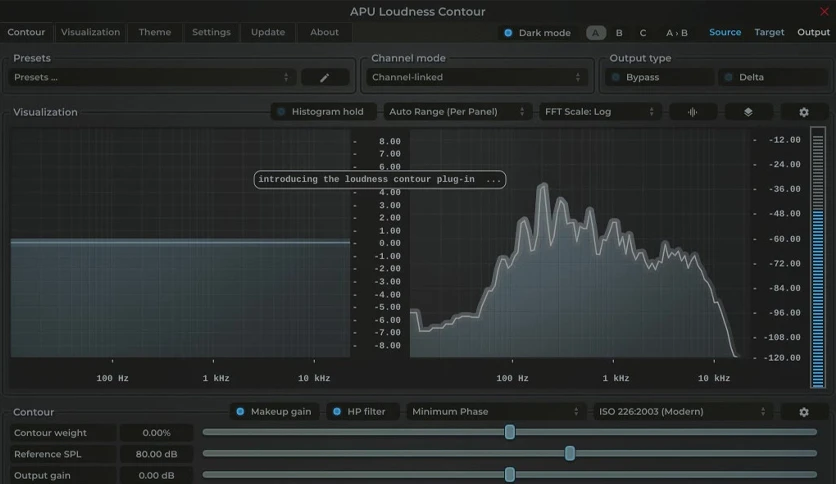Enable Delta output type
The image size is (836, 484).
click(773, 77)
